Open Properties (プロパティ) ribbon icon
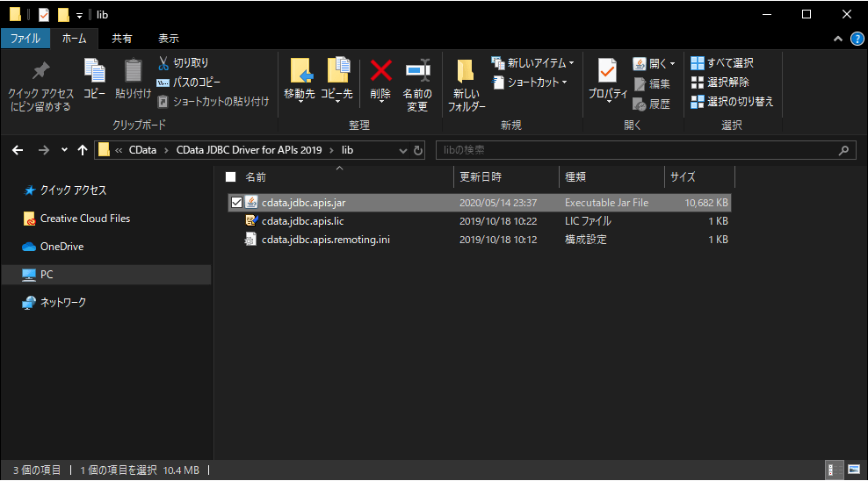868x481 pixels. (608, 80)
